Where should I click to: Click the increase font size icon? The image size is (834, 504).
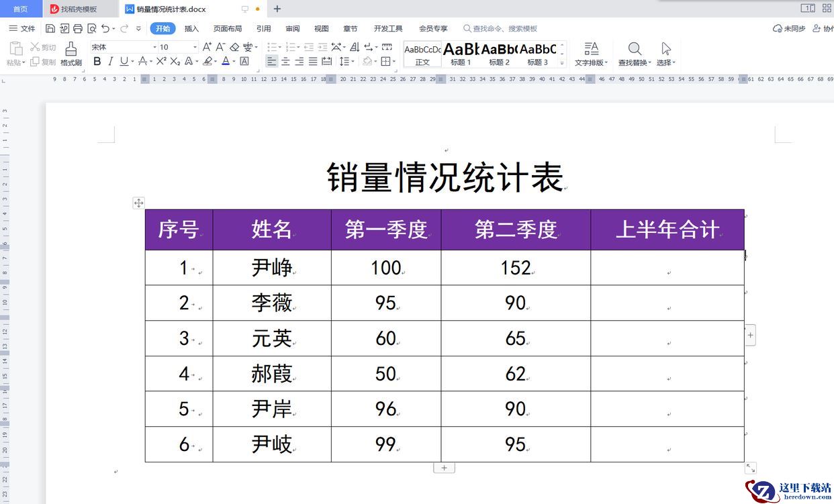207,47
